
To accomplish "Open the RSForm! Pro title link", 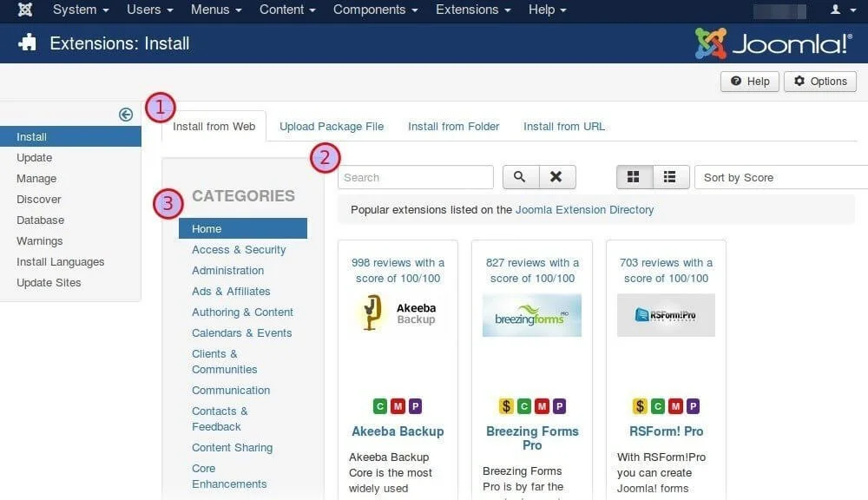I will click(x=666, y=431).
